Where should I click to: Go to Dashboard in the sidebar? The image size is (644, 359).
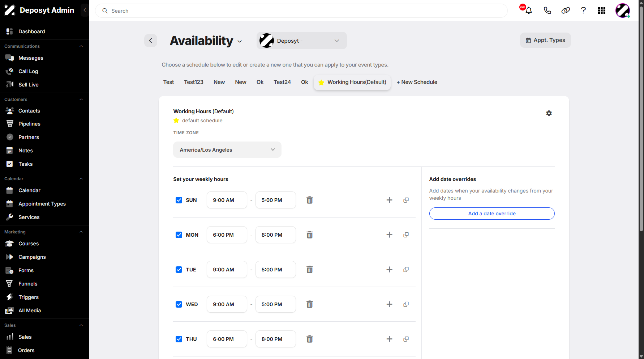click(32, 31)
